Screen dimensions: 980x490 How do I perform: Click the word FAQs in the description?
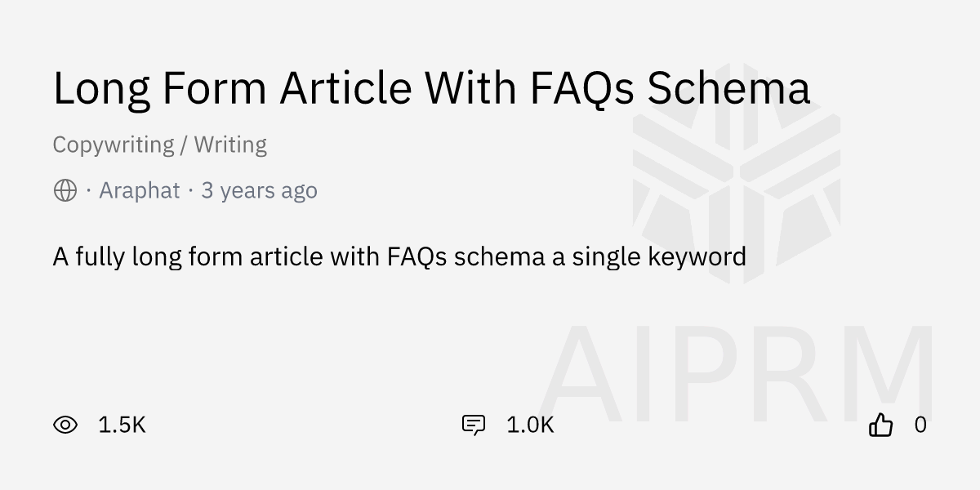416,257
